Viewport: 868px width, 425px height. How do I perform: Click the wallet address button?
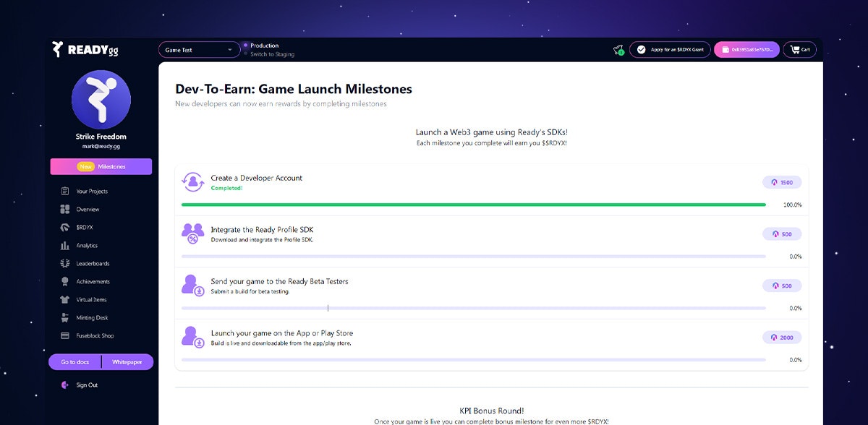pos(746,50)
